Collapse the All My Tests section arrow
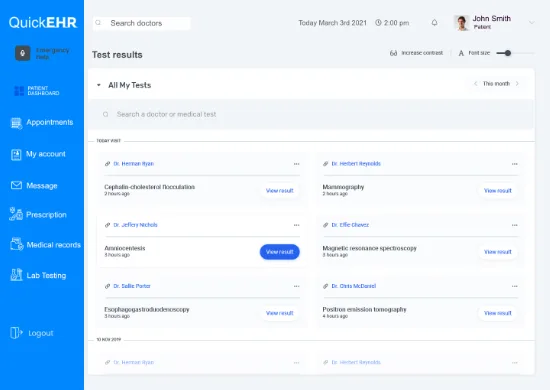 [x=99, y=85]
